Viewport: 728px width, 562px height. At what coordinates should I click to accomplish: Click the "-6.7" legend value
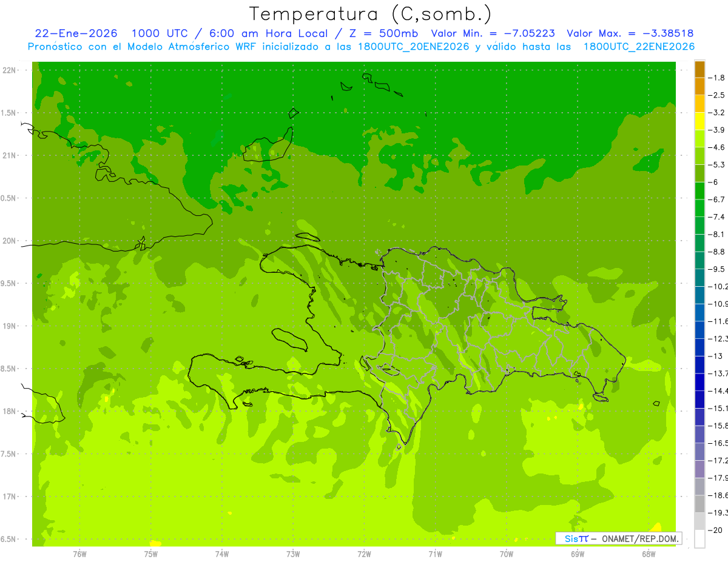click(x=717, y=199)
